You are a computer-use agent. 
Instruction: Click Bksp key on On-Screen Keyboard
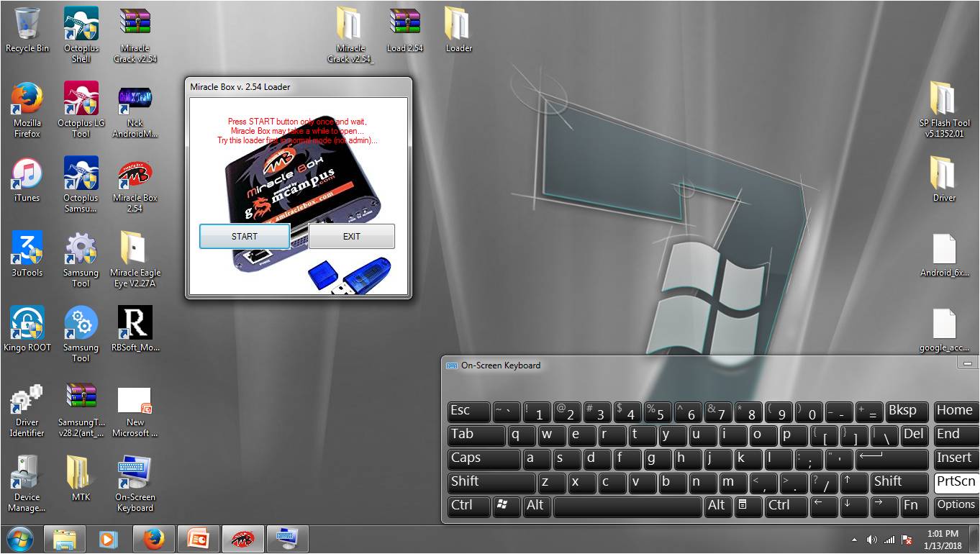point(907,412)
